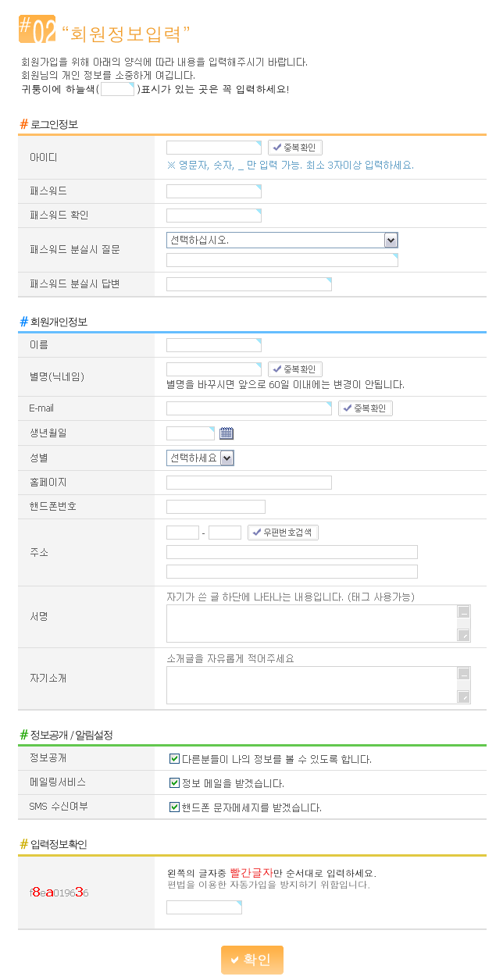503x980 pixels.
Task: Click the shrink icon in the 서명 textarea
Action: (464, 613)
